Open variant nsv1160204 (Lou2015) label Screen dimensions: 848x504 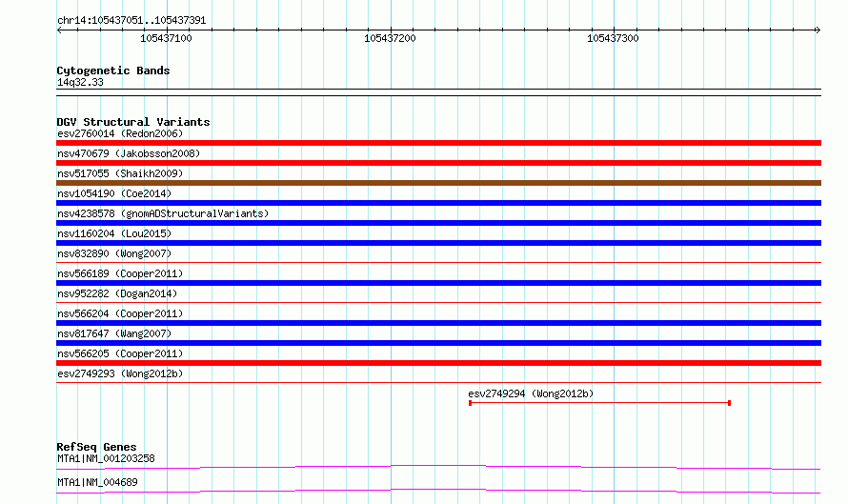[x=114, y=233]
